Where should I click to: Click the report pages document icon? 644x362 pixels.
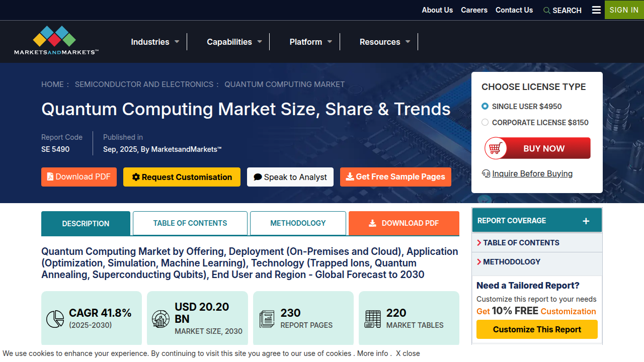pyautogui.click(x=267, y=319)
